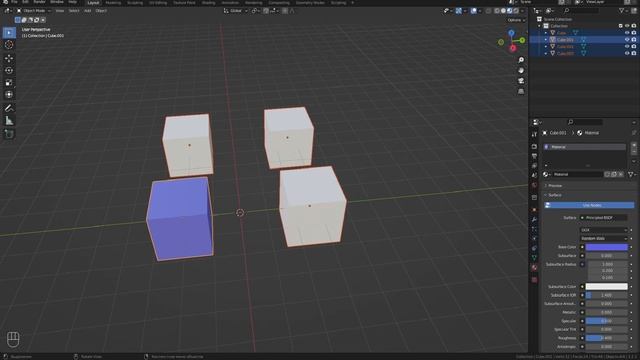The image size is (640, 360).
Task: Open the viewport Options button
Action: coord(516,20)
